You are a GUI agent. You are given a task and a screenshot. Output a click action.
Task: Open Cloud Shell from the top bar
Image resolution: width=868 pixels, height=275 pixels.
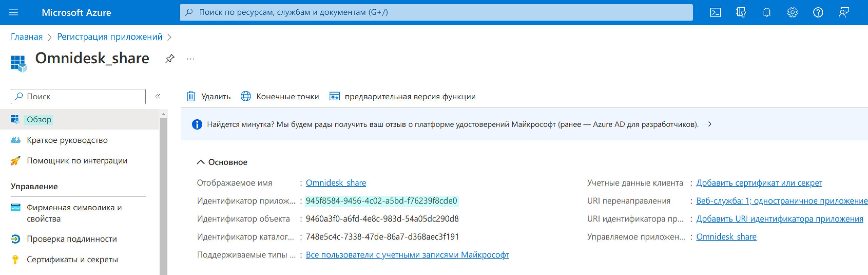coord(715,13)
